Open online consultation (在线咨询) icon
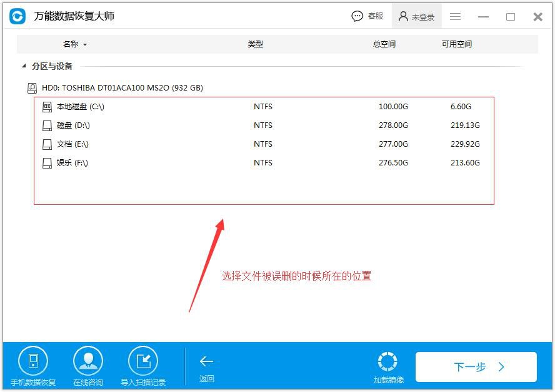Screen dimensions: 555x392 click(x=88, y=360)
